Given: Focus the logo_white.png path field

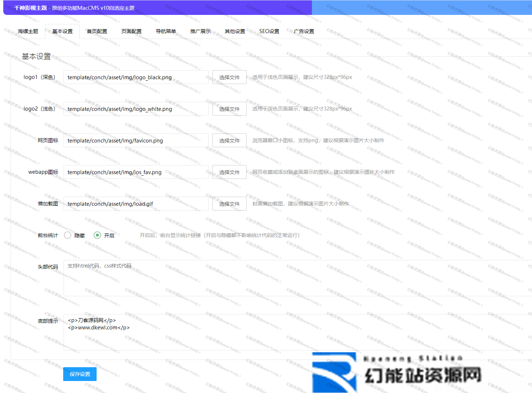Looking at the screenshot, I should coord(136,109).
